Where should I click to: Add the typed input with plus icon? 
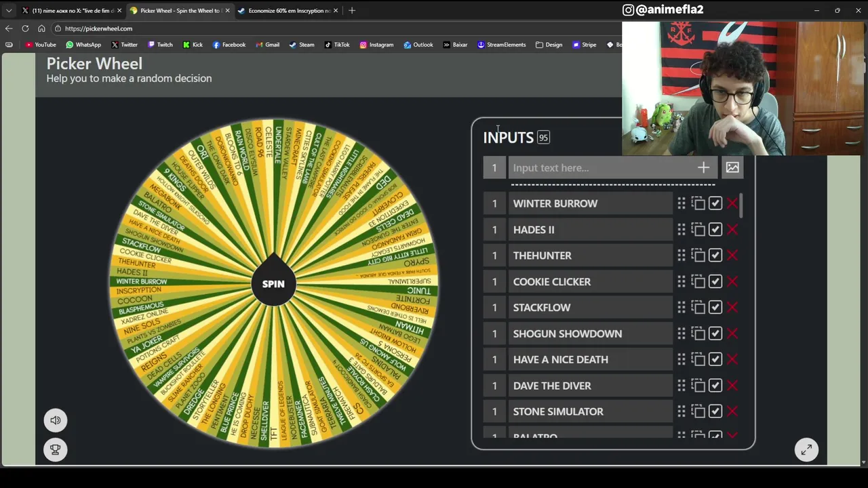pyautogui.click(x=703, y=167)
